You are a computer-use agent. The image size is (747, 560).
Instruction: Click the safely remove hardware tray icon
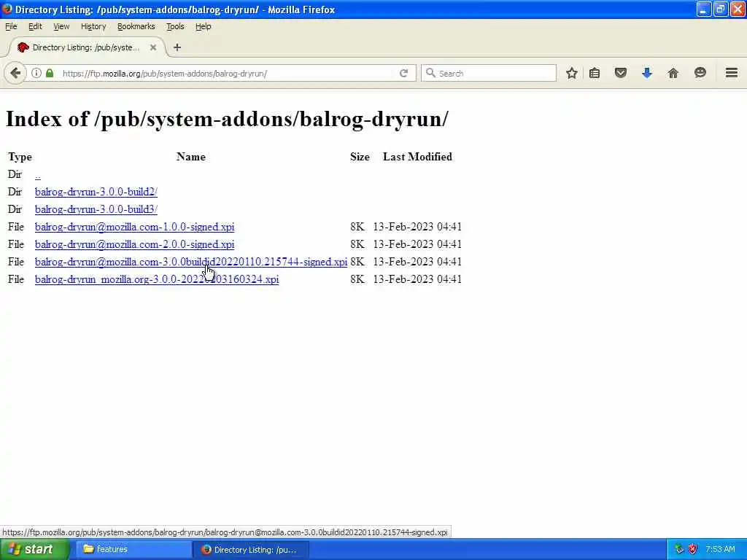click(x=679, y=549)
